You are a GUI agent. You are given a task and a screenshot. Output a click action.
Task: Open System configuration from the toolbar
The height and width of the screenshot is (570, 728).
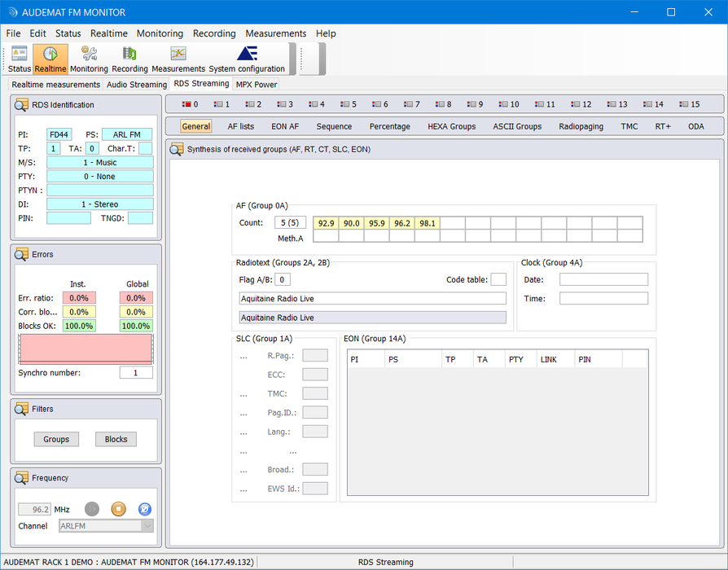tap(247, 59)
